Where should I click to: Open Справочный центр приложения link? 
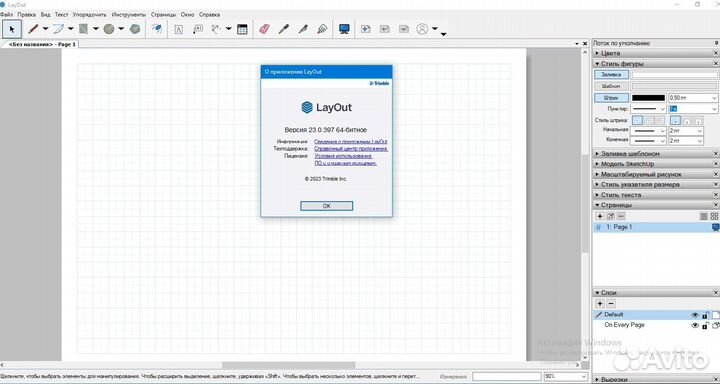(x=351, y=149)
